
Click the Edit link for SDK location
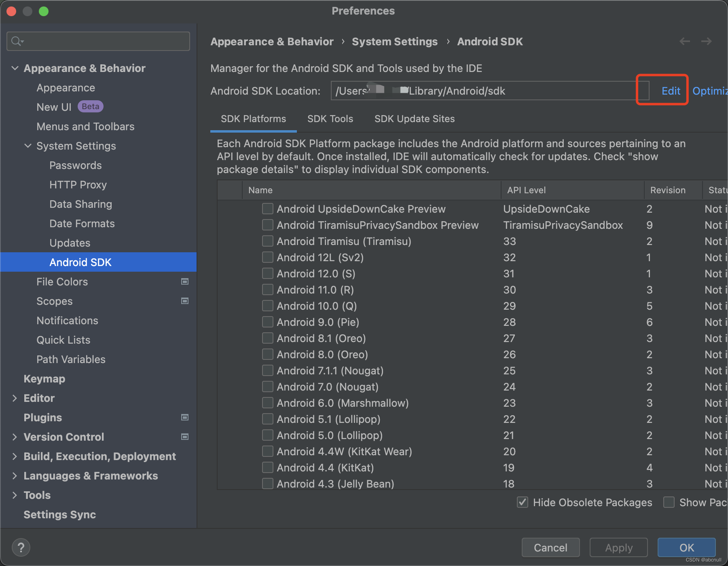click(x=671, y=91)
